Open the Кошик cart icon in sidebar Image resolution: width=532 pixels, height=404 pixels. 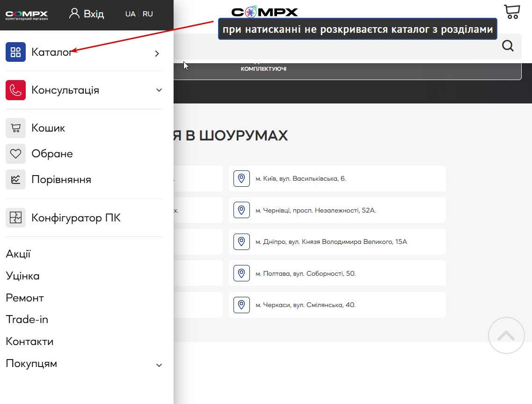coord(15,128)
